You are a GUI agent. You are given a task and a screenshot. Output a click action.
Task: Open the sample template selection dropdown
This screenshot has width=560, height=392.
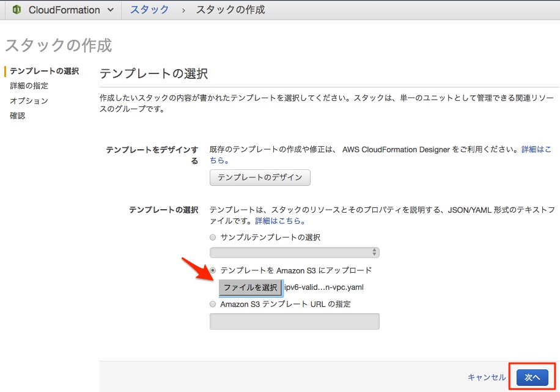[x=294, y=252]
